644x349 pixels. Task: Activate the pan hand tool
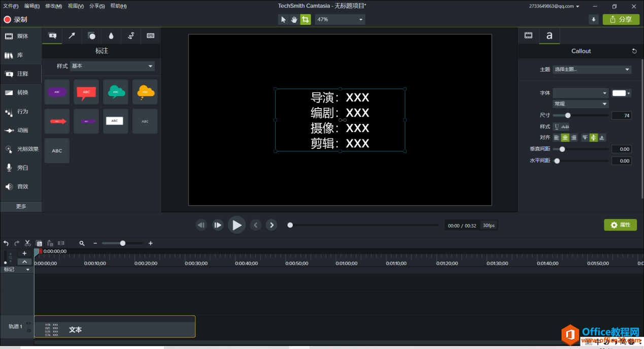[294, 19]
